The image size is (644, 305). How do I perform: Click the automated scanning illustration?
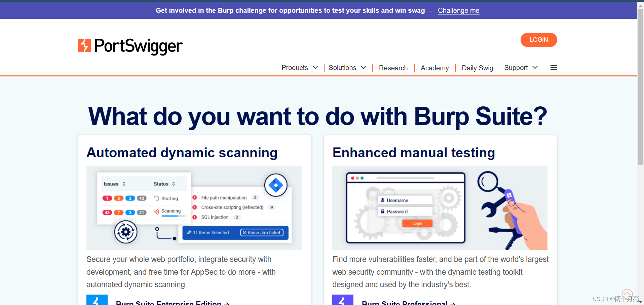click(x=194, y=208)
